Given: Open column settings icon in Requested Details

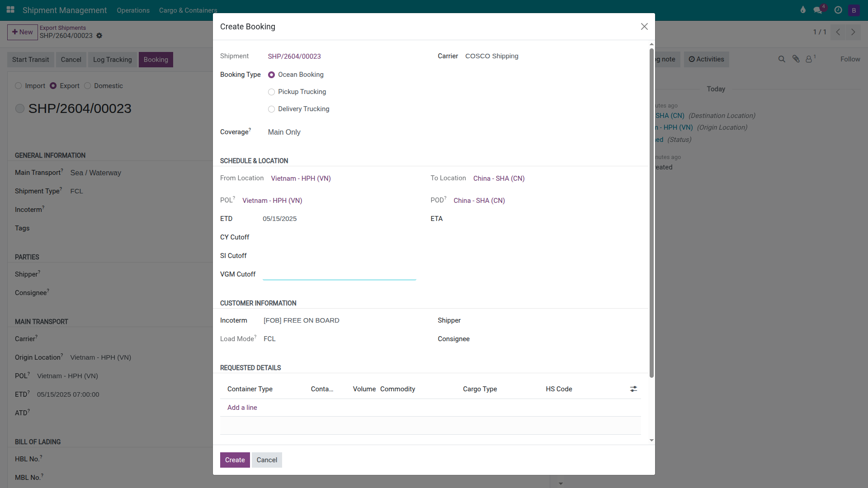Looking at the screenshot, I should pyautogui.click(x=634, y=389).
